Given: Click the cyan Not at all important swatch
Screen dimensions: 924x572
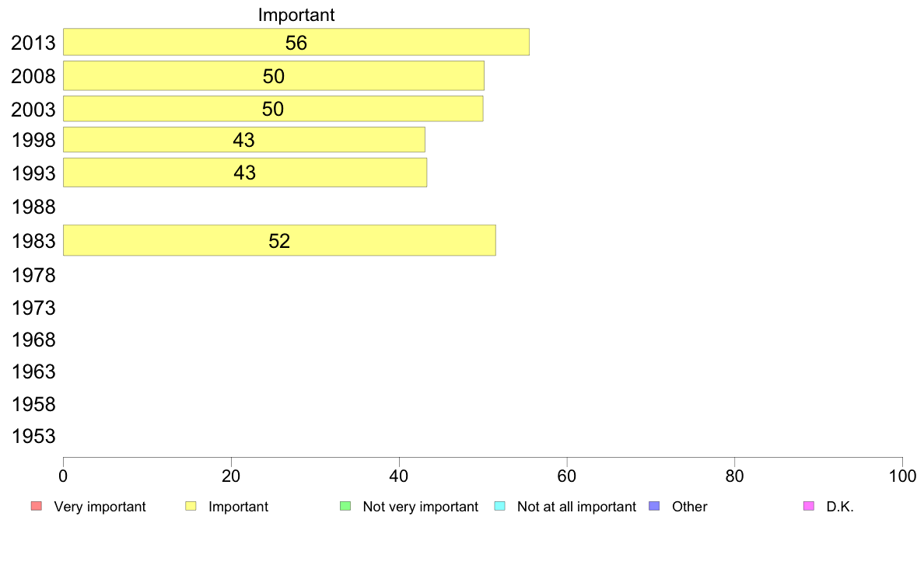Looking at the screenshot, I should (499, 506).
